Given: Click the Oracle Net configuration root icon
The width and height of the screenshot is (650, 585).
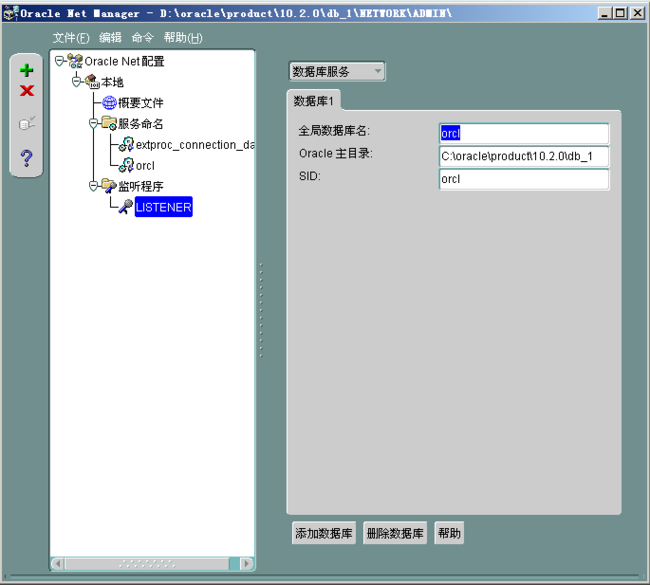Looking at the screenshot, I should click(x=75, y=61).
